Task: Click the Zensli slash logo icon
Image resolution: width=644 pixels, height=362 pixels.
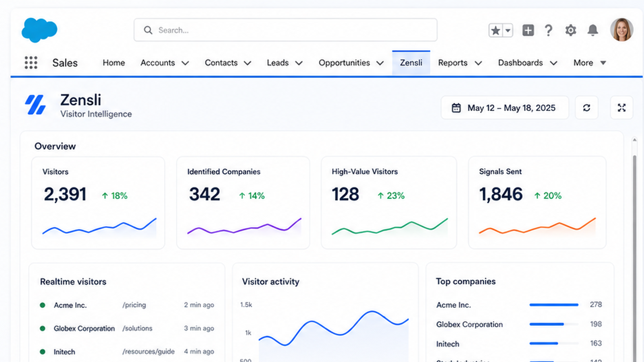Action: (35, 105)
